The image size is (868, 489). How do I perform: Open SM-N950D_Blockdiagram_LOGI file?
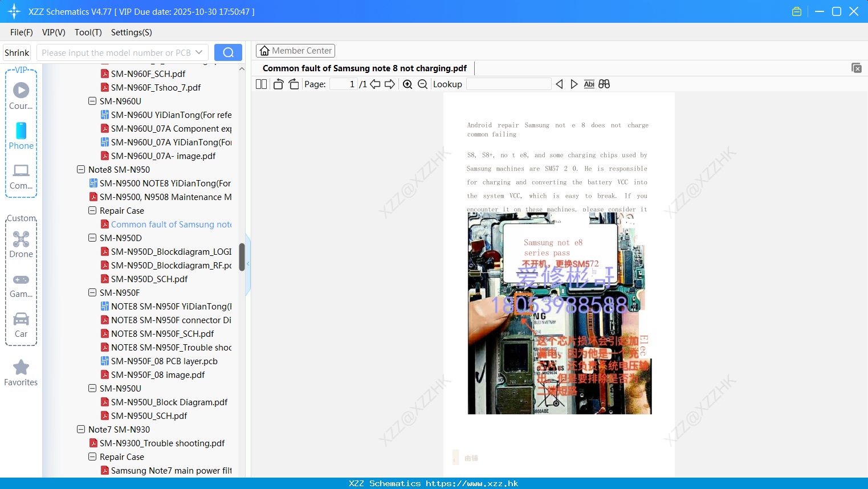coord(171,251)
